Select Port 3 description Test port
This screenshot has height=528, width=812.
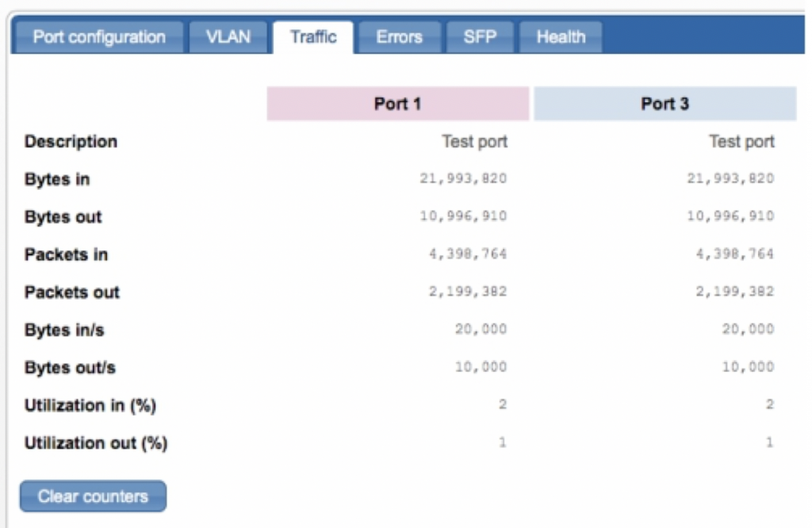(741, 141)
